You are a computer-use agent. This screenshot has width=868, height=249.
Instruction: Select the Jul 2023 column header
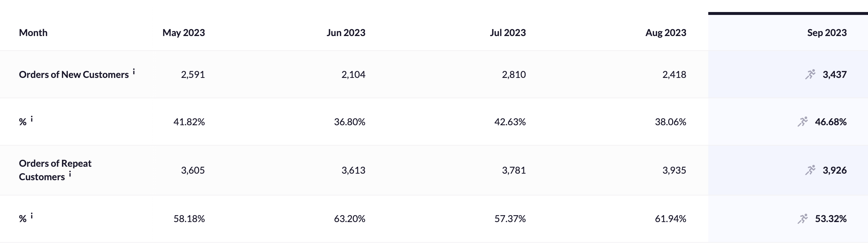[508, 33]
